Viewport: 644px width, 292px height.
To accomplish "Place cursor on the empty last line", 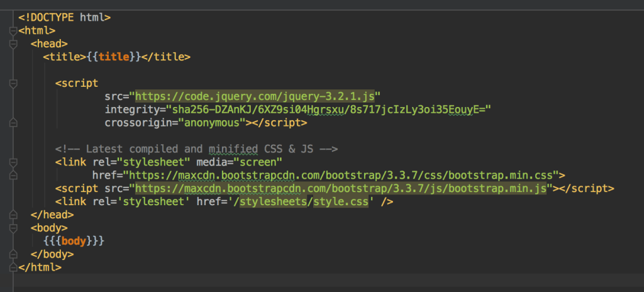I will pyautogui.click(x=328, y=280).
